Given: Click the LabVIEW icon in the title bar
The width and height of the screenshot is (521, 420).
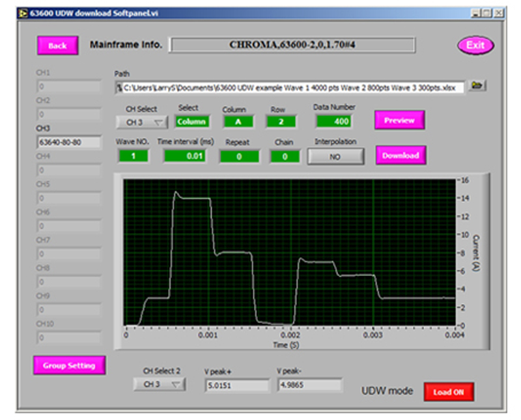Looking at the screenshot, I should pyautogui.click(x=23, y=14).
